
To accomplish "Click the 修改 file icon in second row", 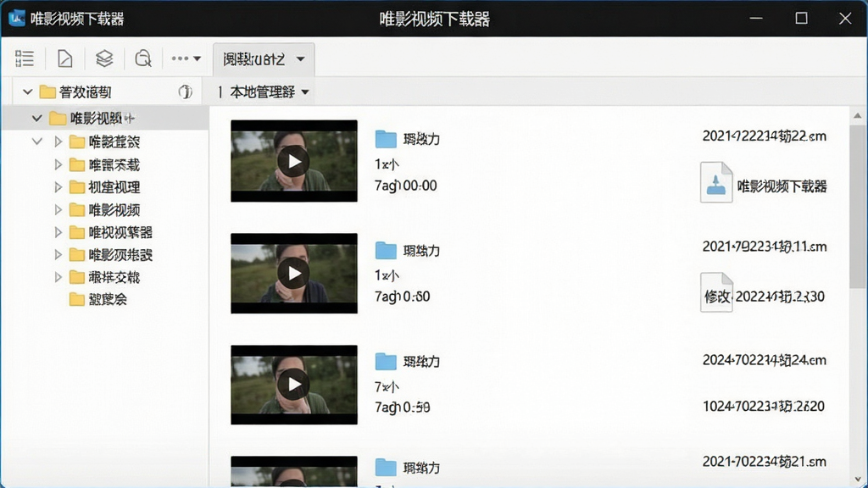I will tap(716, 292).
